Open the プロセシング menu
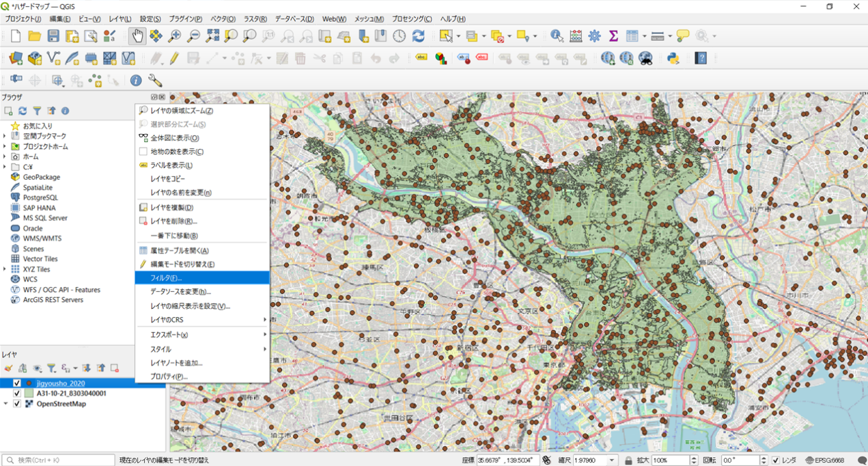 412,19
